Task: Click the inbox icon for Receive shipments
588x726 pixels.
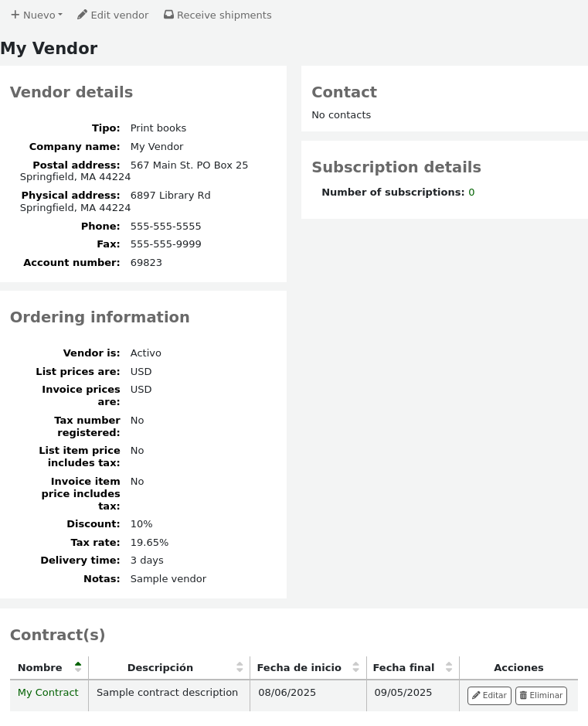Action: [x=168, y=15]
